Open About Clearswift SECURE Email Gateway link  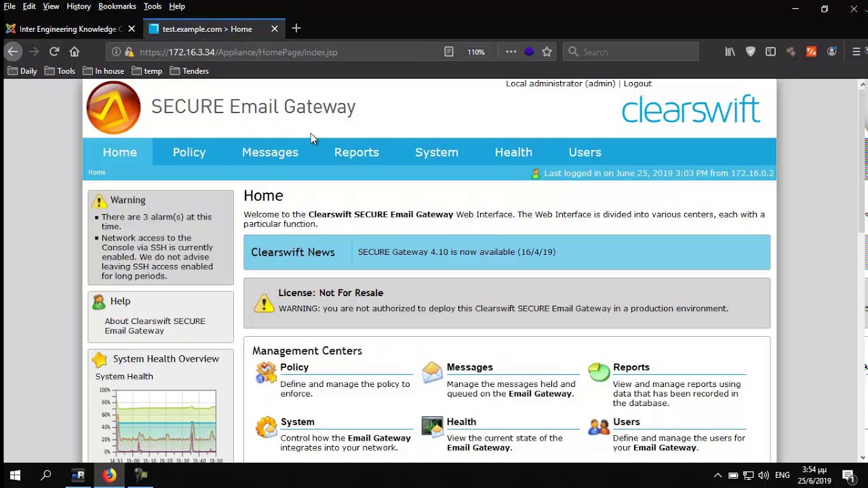(155, 326)
